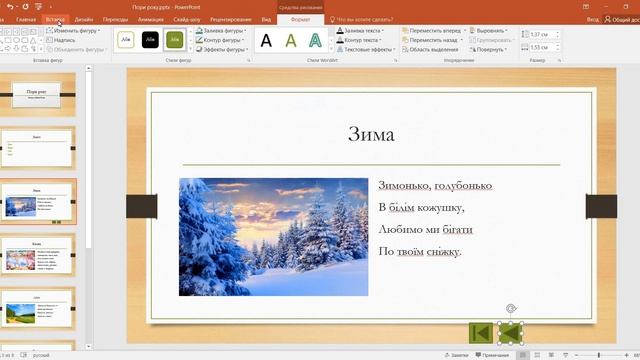The height and width of the screenshot is (360, 640).
Task: Click the slide title Зима
Action: [x=371, y=134]
